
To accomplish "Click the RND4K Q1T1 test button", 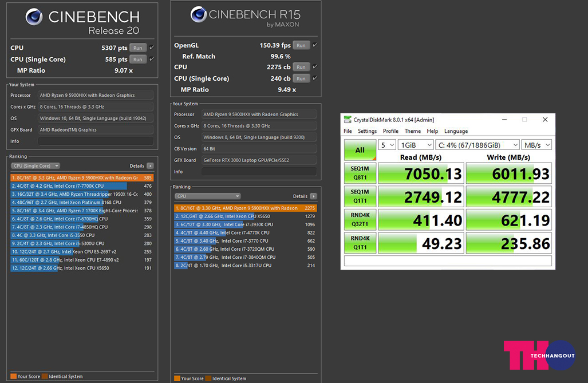I will (x=360, y=243).
